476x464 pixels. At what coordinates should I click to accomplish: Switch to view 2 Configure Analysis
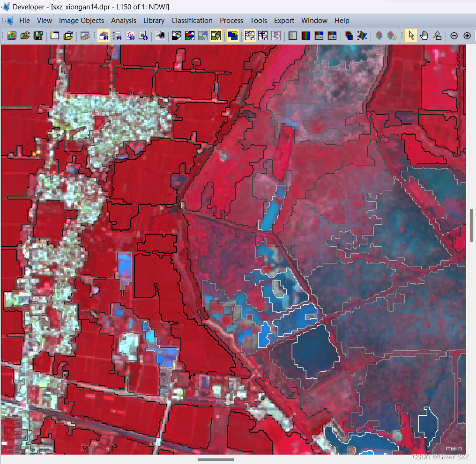[117, 36]
